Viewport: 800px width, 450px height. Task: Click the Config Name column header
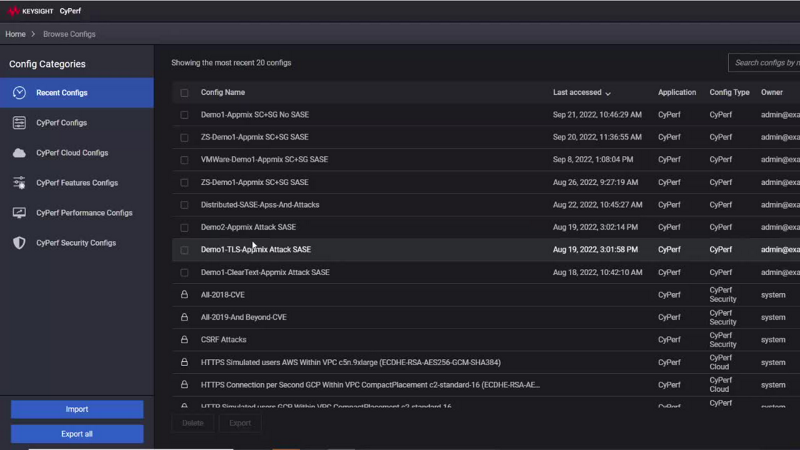223,92
